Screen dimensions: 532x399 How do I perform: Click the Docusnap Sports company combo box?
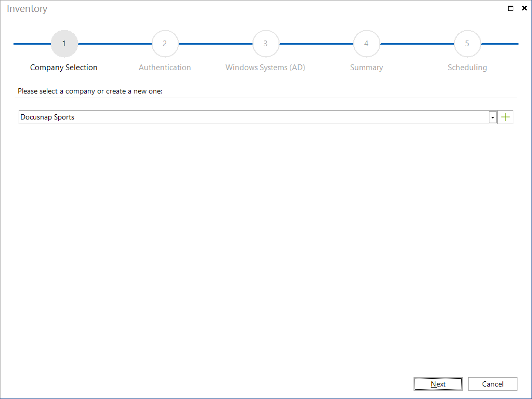point(258,117)
